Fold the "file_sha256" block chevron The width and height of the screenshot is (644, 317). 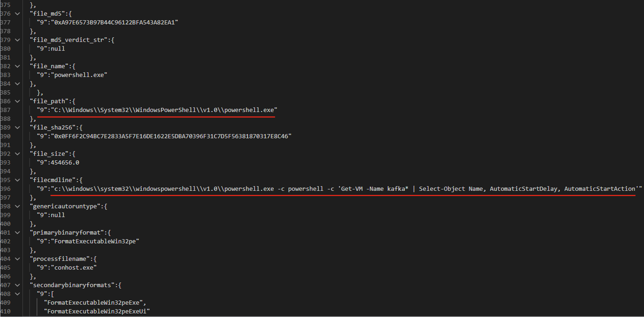(x=17, y=127)
